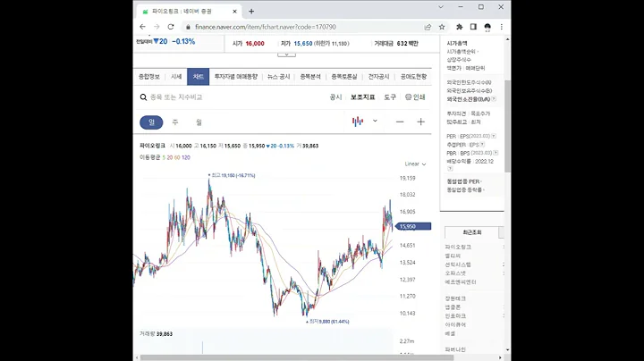Click the candlestick chart type icon
This screenshot has width=644, height=361.
[x=358, y=122]
